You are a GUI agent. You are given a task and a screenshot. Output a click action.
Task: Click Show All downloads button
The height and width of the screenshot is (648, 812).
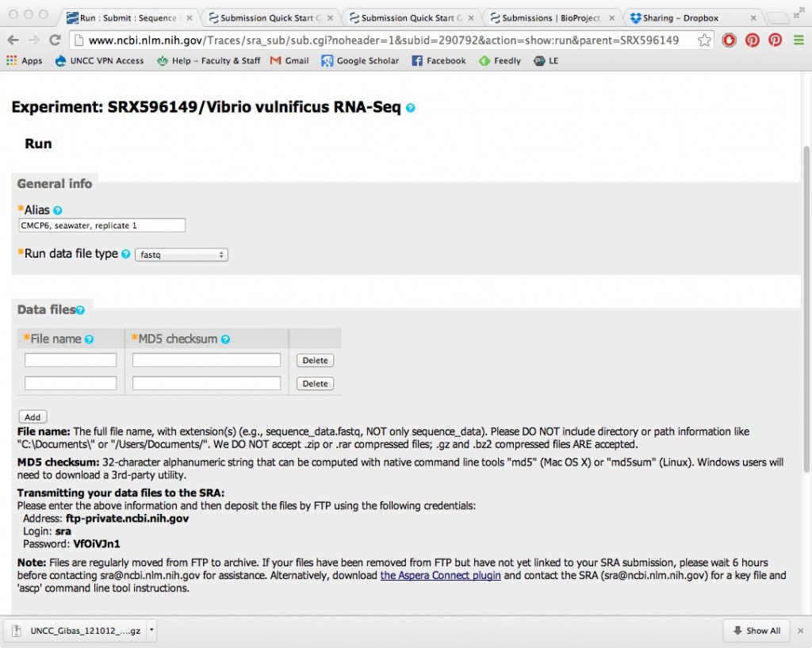[756, 631]
